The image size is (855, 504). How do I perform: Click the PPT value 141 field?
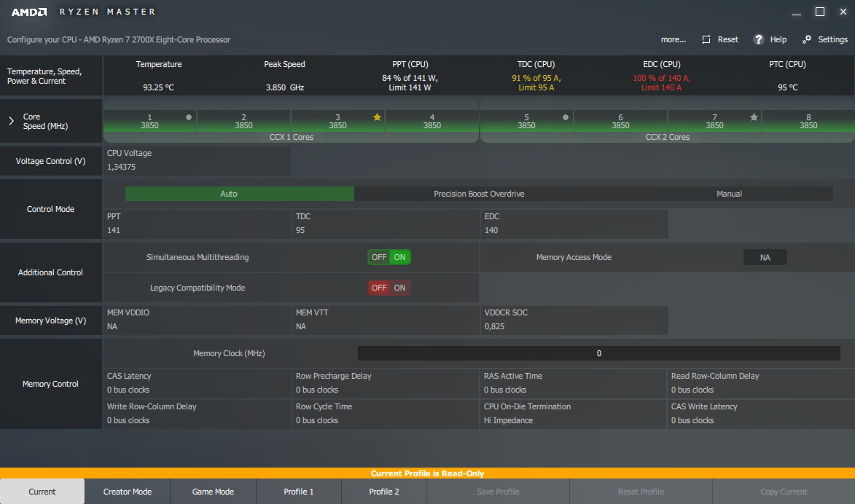[197, 224]
